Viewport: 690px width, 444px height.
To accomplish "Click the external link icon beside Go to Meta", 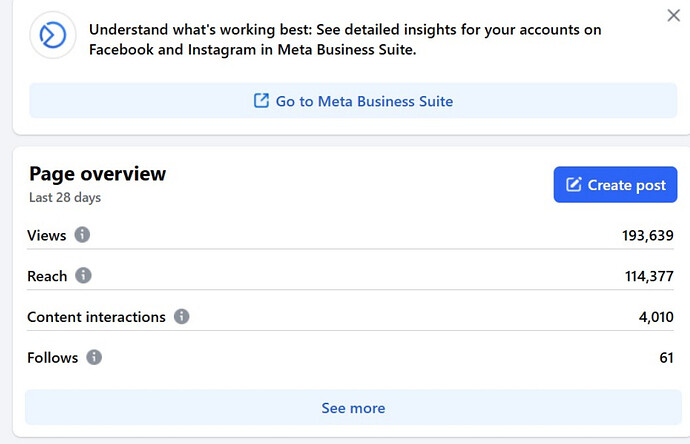I will pyautogui.click(x=261, y=101).
